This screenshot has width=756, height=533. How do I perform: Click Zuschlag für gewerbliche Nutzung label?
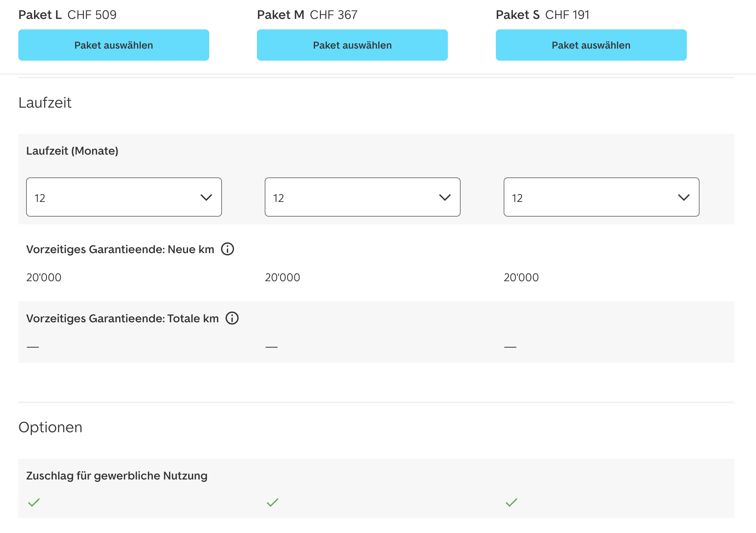(117, 476)
